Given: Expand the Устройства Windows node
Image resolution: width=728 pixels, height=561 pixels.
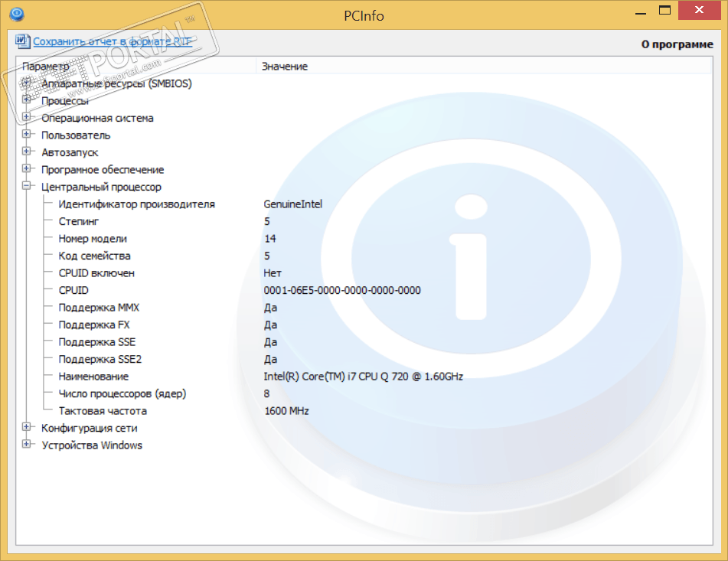Looking at the screenshot, I should [x=27, y=444].
